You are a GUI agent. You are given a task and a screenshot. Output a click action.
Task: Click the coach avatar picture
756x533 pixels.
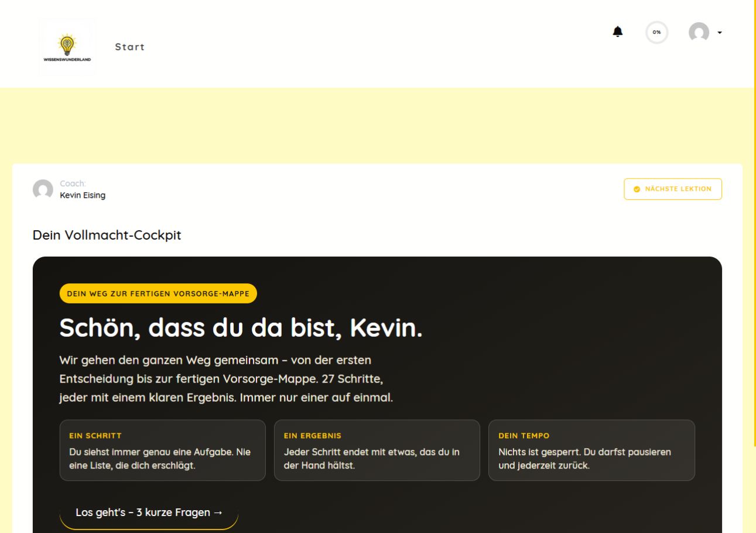43,190
